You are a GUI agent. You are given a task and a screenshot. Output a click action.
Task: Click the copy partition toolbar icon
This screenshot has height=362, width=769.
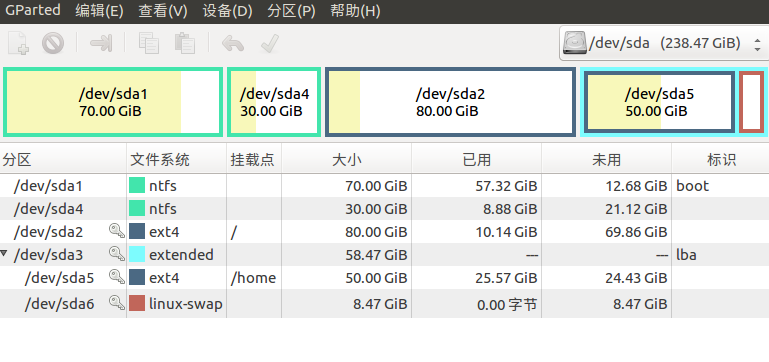click(149, 43)
